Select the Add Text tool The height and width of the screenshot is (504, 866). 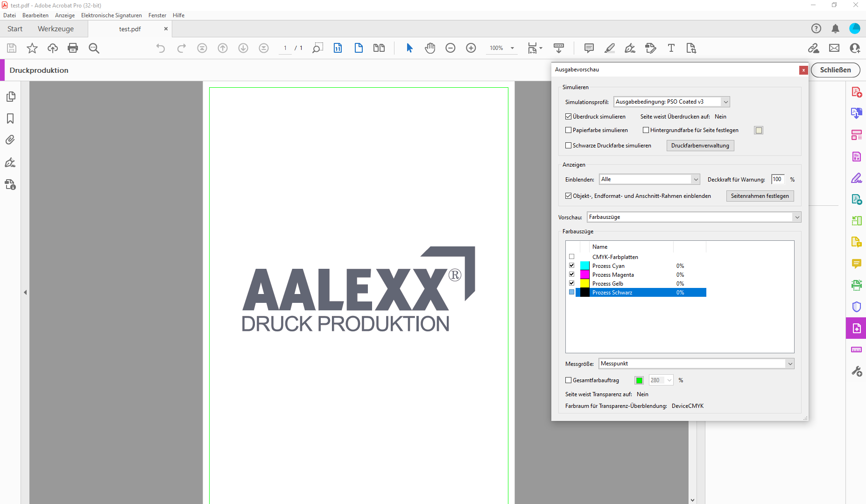tap(671, 48)
